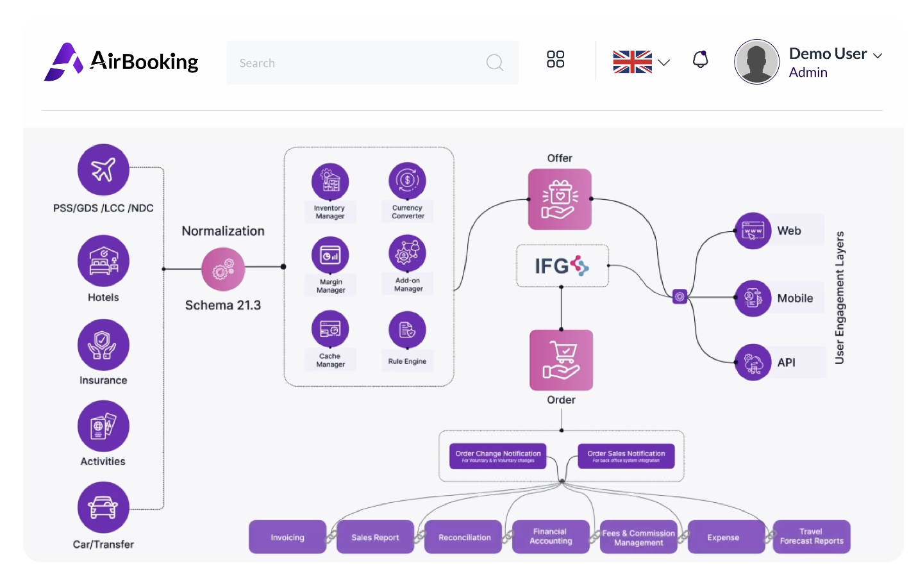Click the PSS/GDS /LCC /NDC label text
Screen dimensions: 909x588
pyautogui.click(x=103, y=208)
